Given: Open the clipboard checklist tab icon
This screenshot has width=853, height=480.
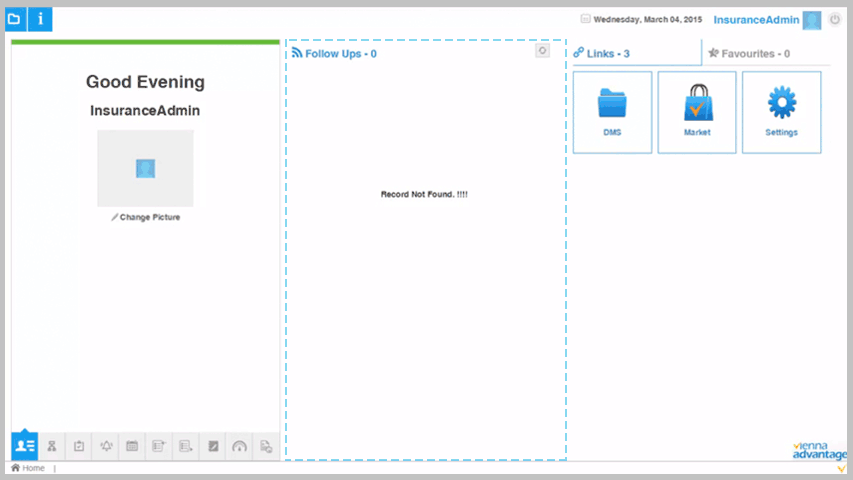Looking at the screenshot, I should click(79, 446).
